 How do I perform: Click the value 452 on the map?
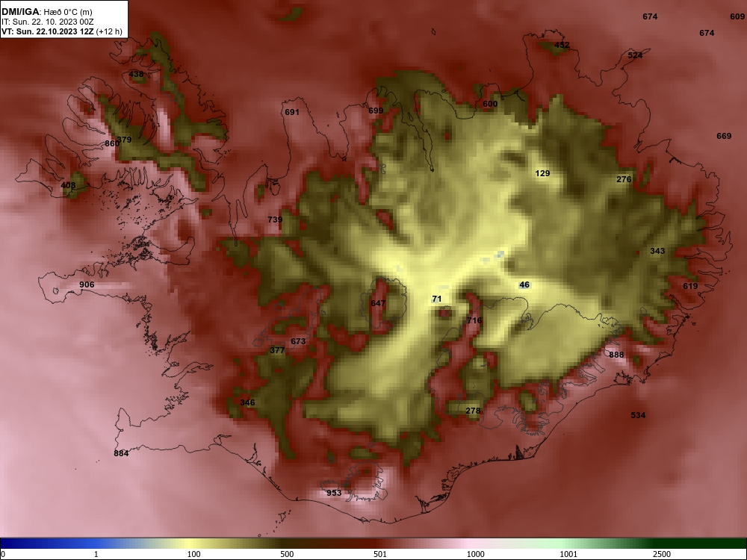click(562, 46)
